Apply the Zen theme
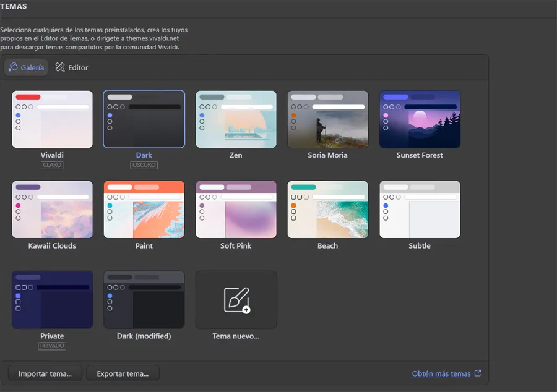 point(236,119)
